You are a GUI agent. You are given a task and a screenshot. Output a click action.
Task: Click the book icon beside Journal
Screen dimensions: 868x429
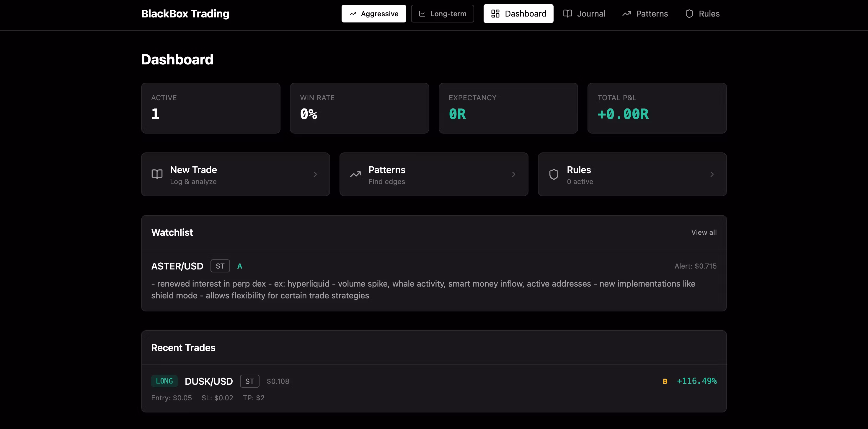click(567, 14)
